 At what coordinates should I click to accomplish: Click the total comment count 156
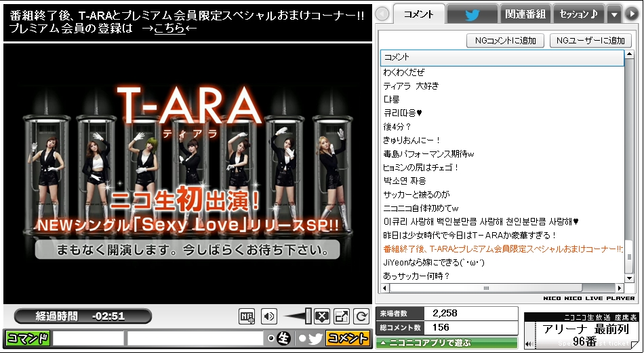tap(441, 327)
